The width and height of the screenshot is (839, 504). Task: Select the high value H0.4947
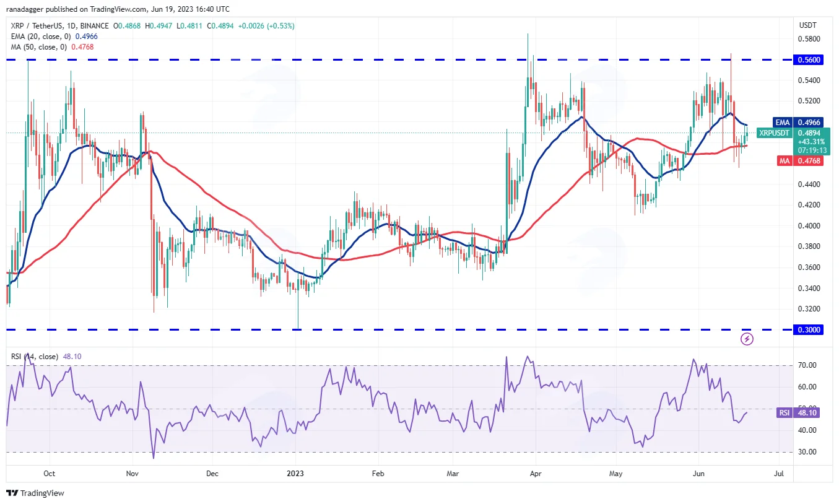[159, 26]
